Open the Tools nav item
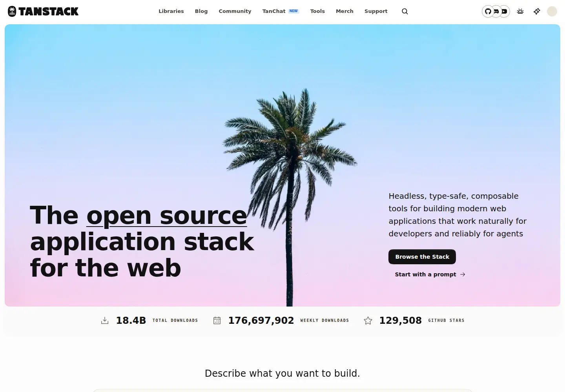Screen dimensions: 565x392 pyautogui.click(x=317, y=11)
